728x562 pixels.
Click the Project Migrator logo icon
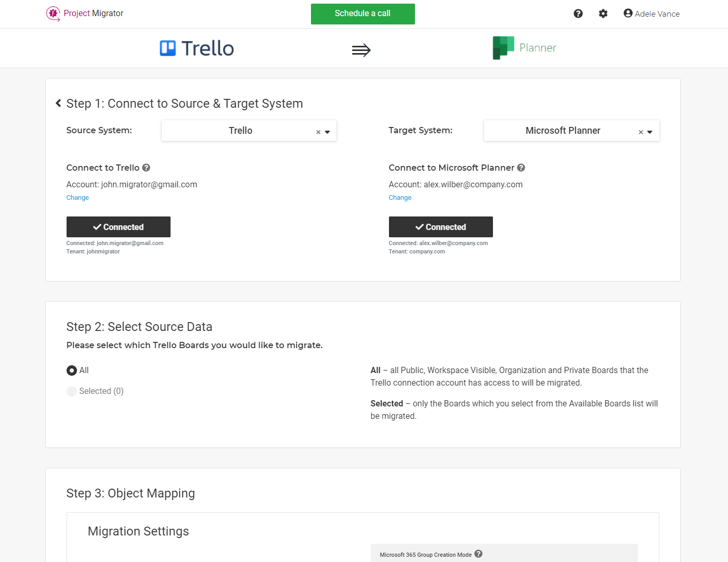(53, 14)
